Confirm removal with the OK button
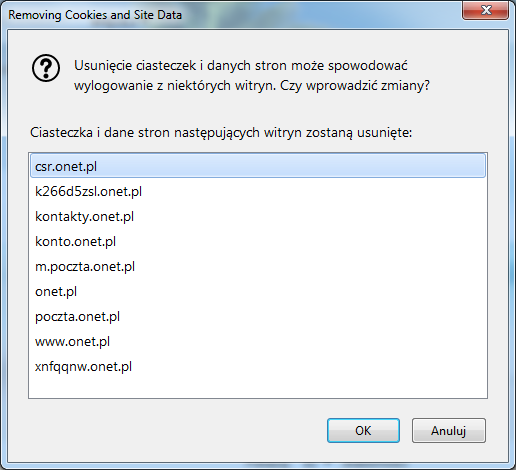Image resolution: width=516 pixels, height=470 pixels. click(363, 430)
